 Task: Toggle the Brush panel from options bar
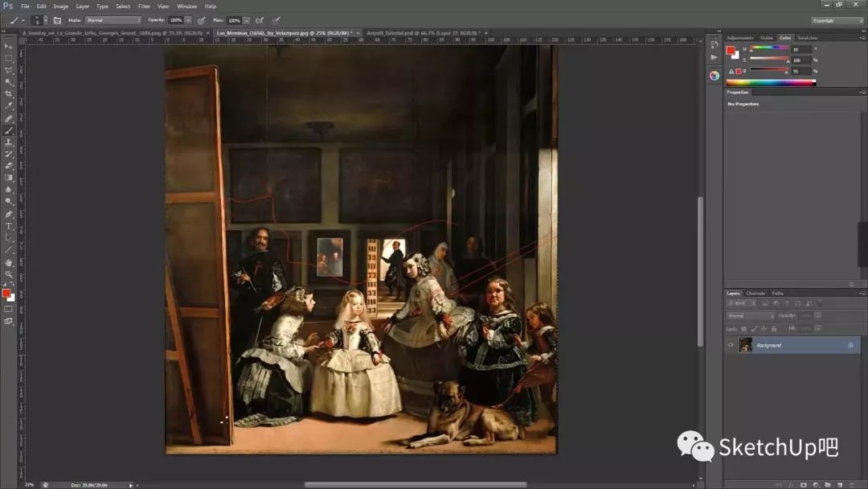pos(57,20)
